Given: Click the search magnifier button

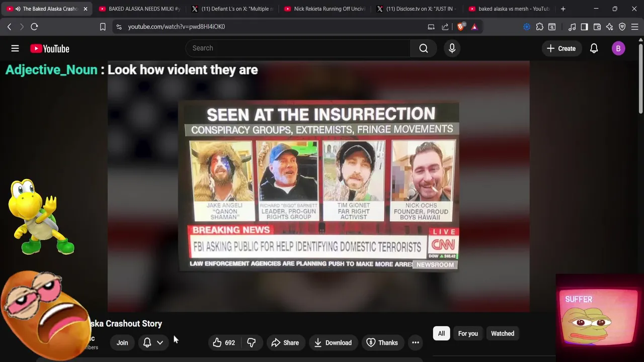Looking at the screenshot, I should [x=424, y=48].
